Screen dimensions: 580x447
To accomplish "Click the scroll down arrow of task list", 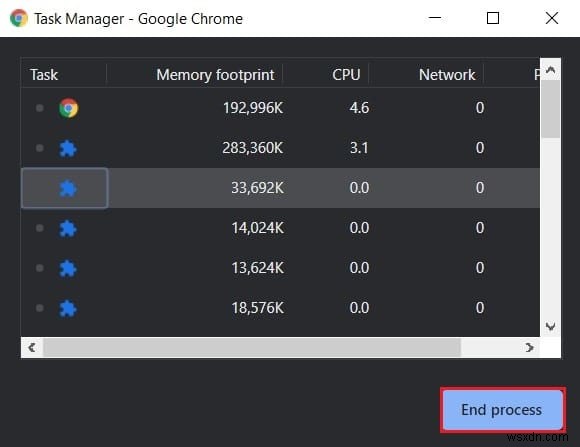I will click(x=550, y=326).
